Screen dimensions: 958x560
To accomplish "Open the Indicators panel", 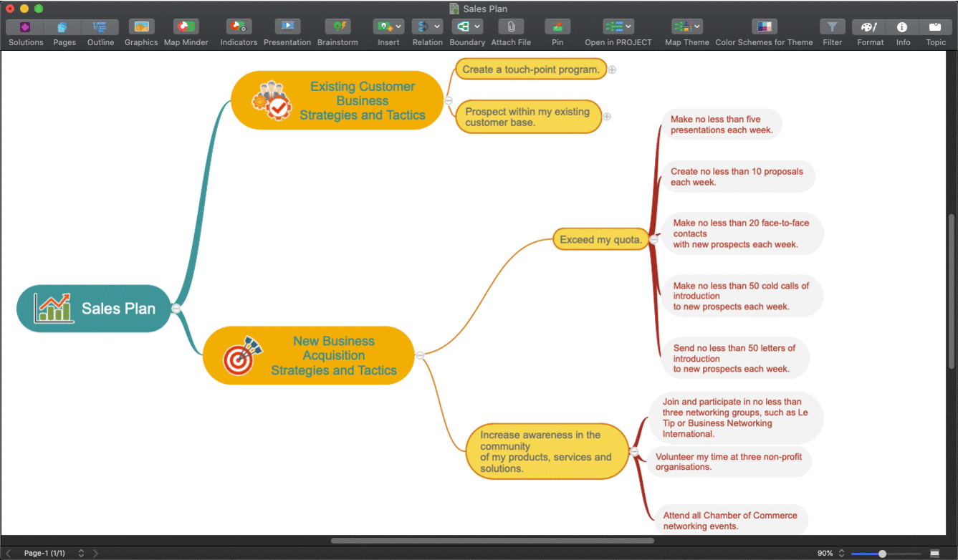I will pyautogui.click(x=239, y=27).
